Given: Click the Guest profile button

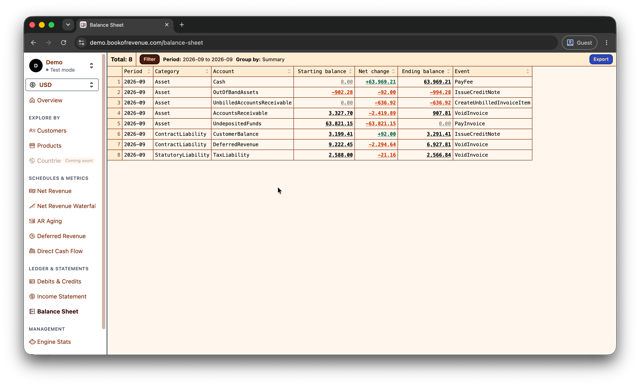Looking at the screenshot, I should [x=579, y=42].
